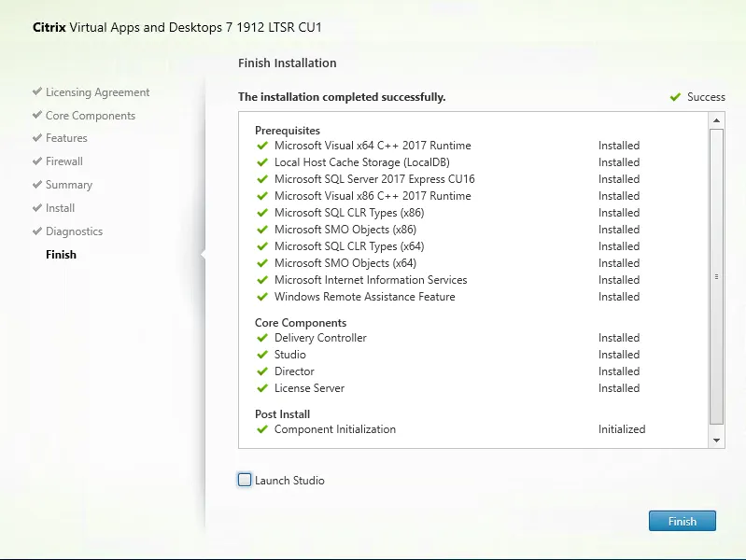Click 'Microsoft SQL Server 2017 Express CU16' text
746x560 pixels.
374,179
